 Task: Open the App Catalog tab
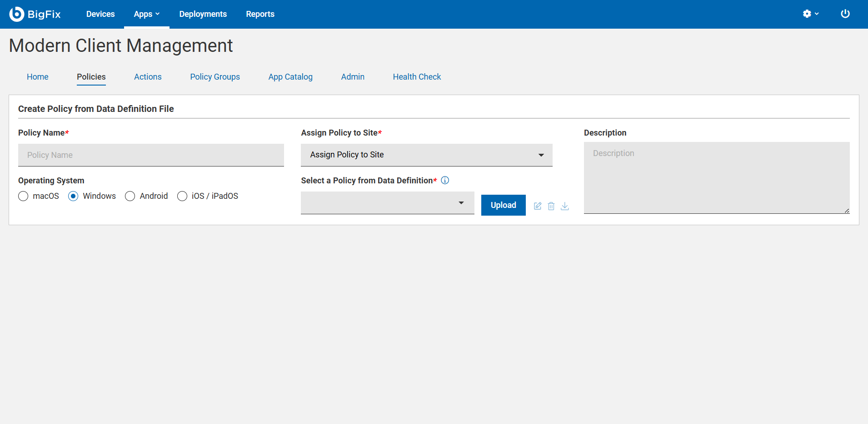[290, 77]
